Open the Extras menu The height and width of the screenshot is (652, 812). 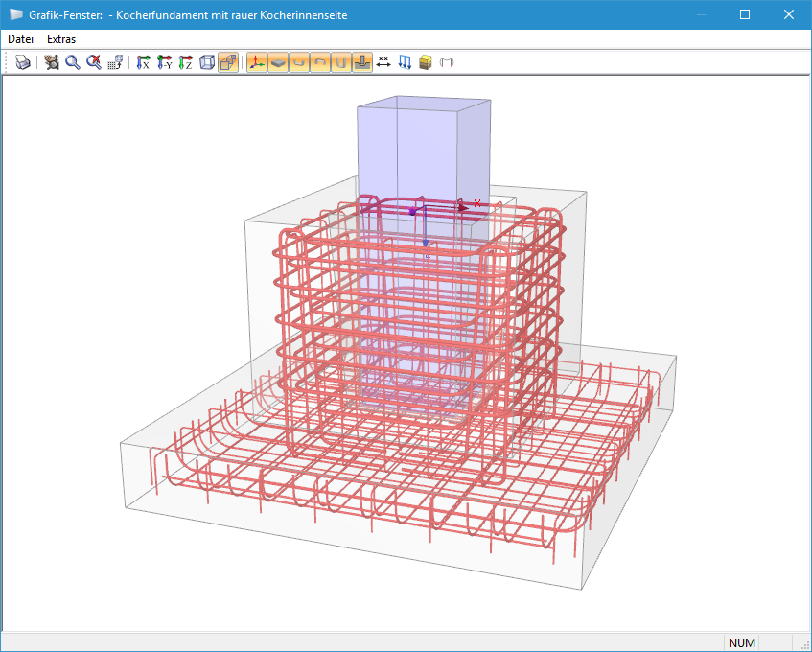(61, 39)
